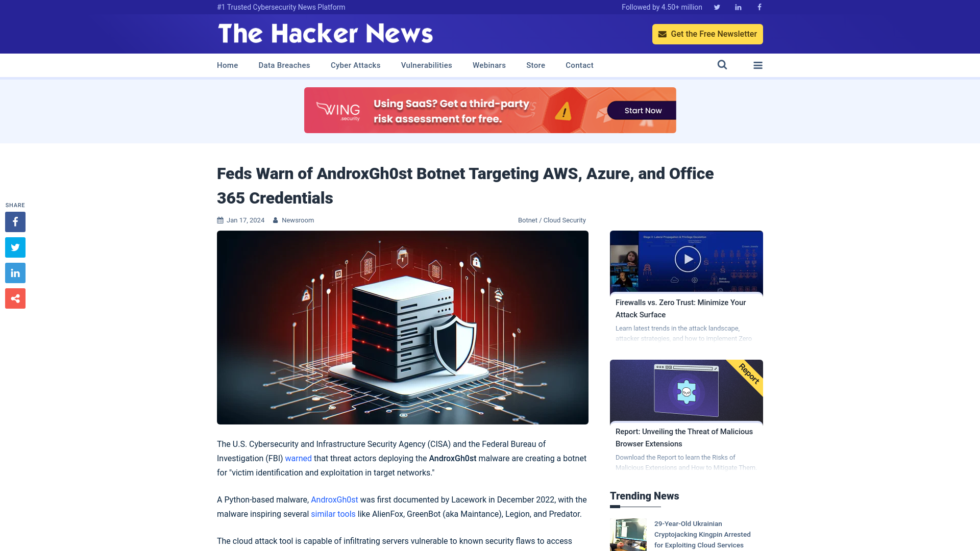Click the warned hyperlink in article body

coord(298,458)
